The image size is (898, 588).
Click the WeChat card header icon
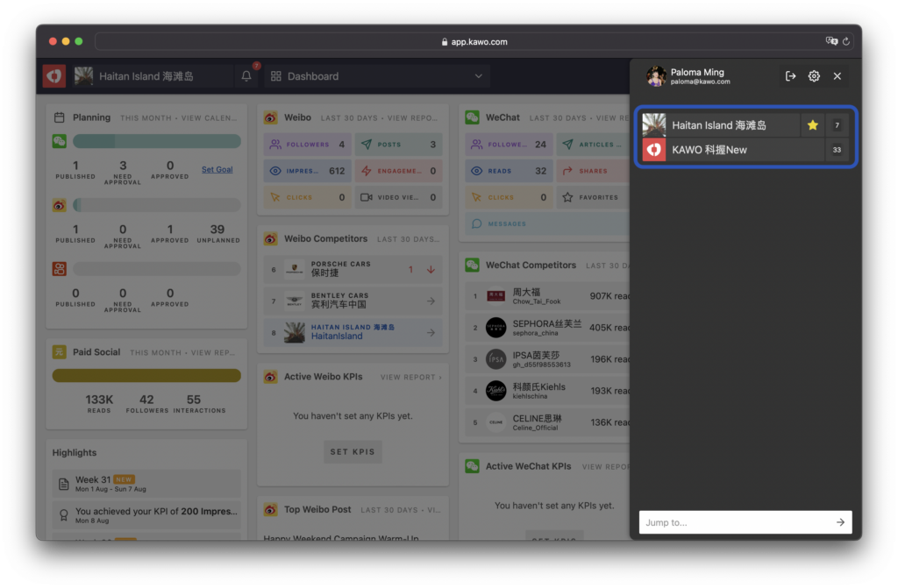pyautogui.click(x=473, y=117)
